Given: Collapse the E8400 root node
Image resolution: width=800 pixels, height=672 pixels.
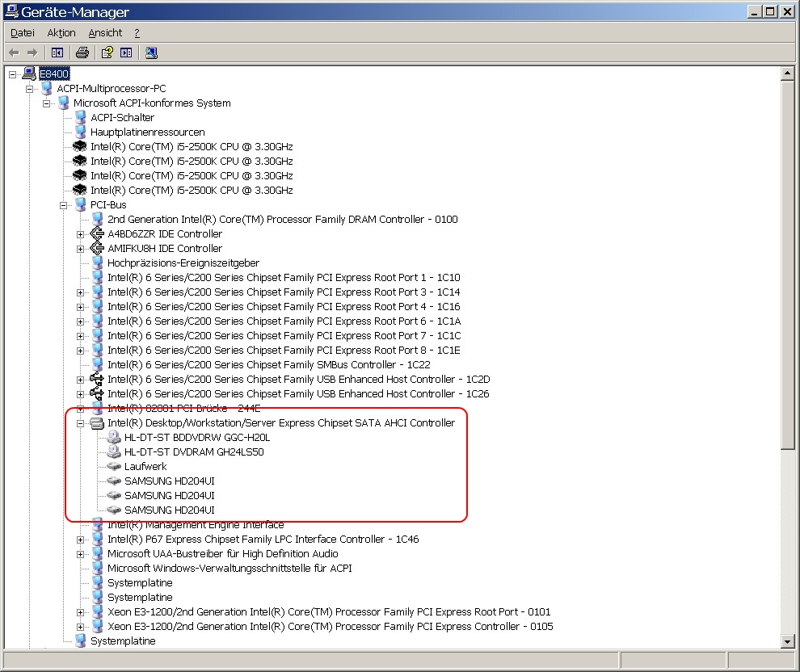Looking at the screenshot, I should [x=12, y=74].
